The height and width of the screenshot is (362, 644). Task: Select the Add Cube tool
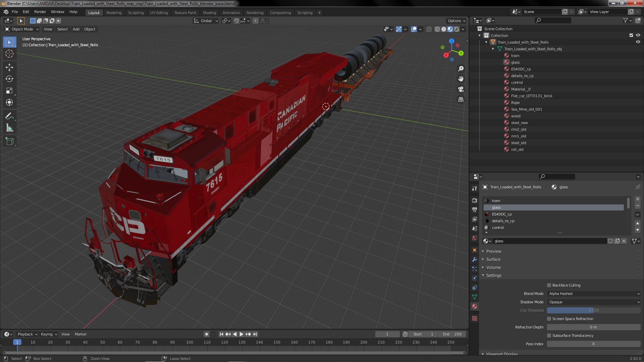click(9, 141)
